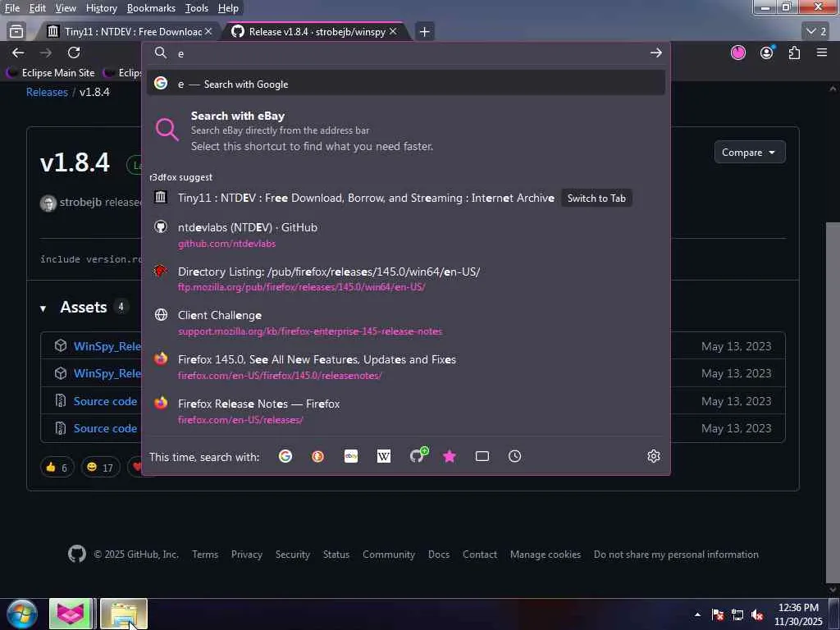Open the Windows Start orb
840x630 pixels.
point(21,614)
